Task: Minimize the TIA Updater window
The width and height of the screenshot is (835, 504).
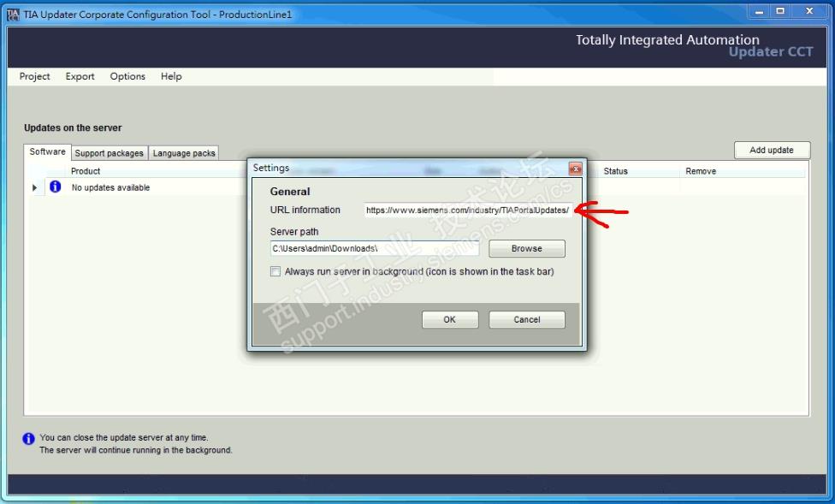Action: tap(760, 11)
